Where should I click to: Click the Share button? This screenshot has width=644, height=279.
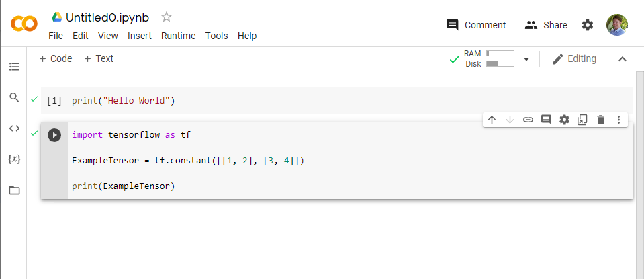(x=546, y=25)
